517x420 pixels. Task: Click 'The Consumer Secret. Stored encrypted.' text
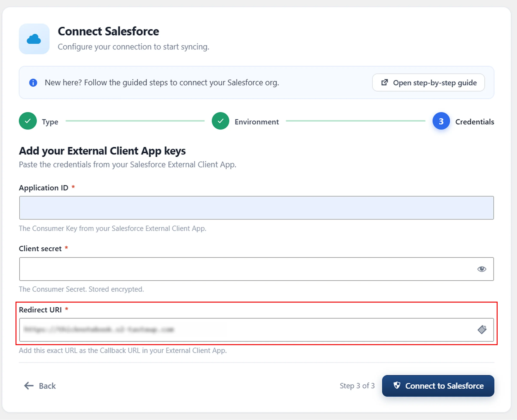click(81, 289)
